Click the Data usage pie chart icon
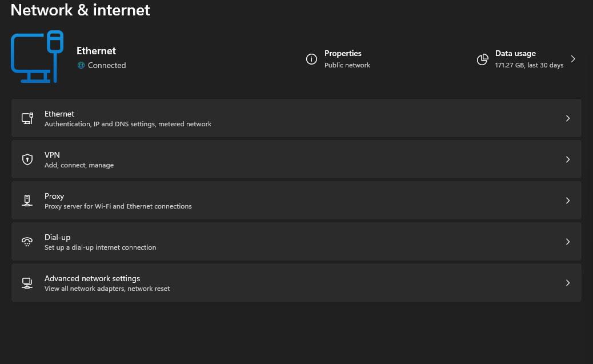593x364 pixels. [x=483, y=59]
